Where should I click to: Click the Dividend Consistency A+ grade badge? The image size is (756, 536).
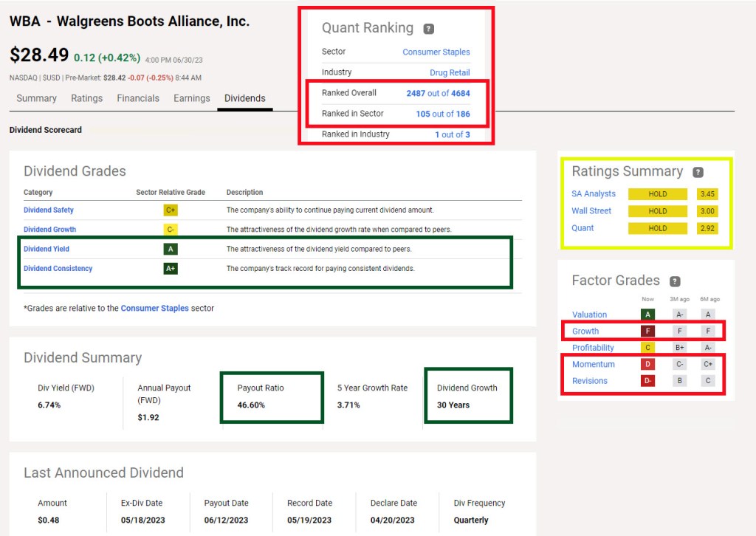pyautogui.click(x=171, y=269)
